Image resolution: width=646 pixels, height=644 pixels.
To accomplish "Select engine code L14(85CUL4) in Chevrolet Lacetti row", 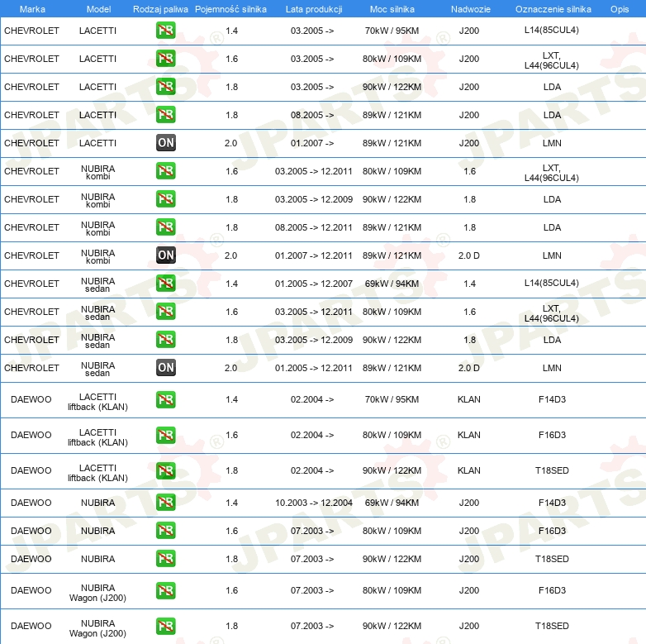I will click(x=551, y=30).
